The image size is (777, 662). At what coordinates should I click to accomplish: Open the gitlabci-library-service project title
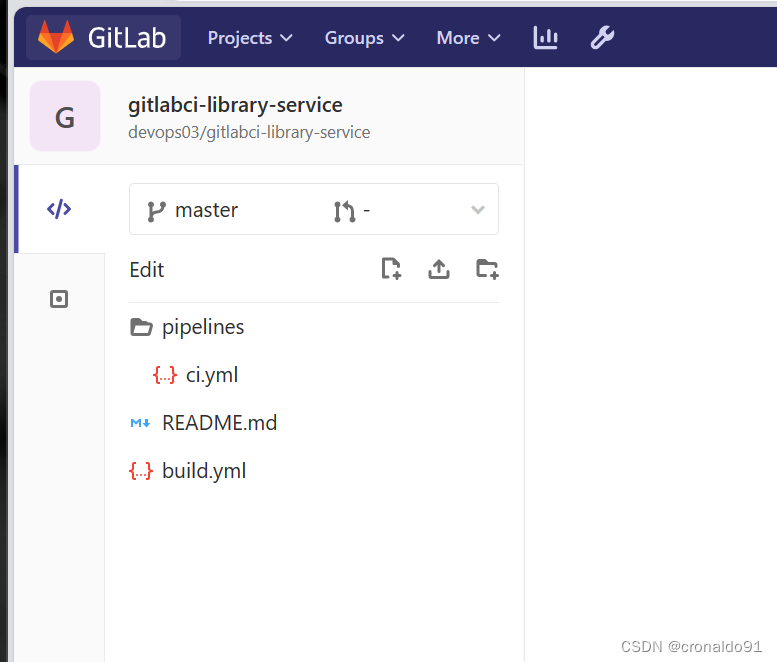[235, 105]
